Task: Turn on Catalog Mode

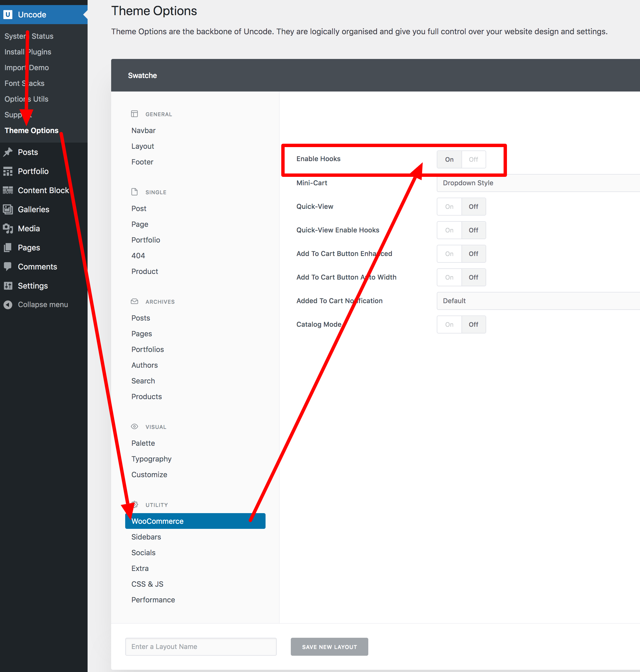Action: pos(449,324)
